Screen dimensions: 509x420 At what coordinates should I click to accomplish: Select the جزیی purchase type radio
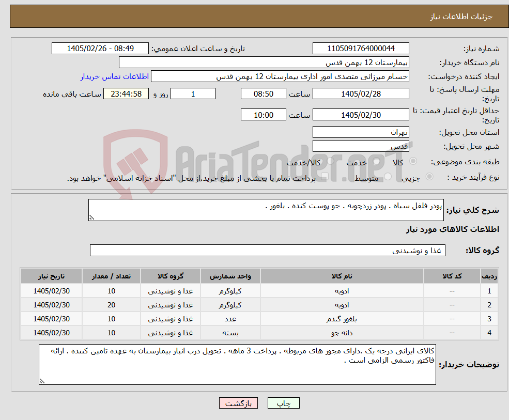pos(429,176)
